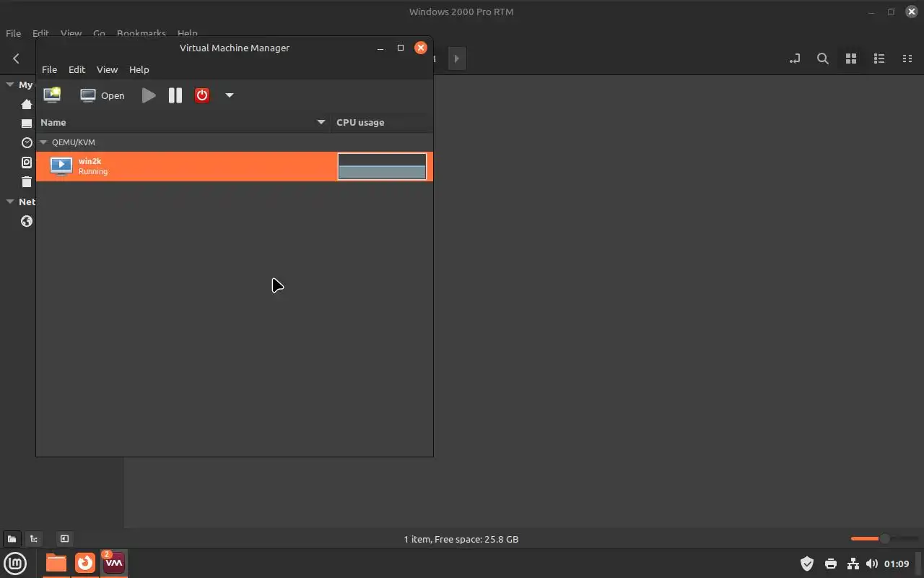Open the security shield tray icon
Image resolution: width=924 pixels, height=578 pixels.
coord(807,564)
